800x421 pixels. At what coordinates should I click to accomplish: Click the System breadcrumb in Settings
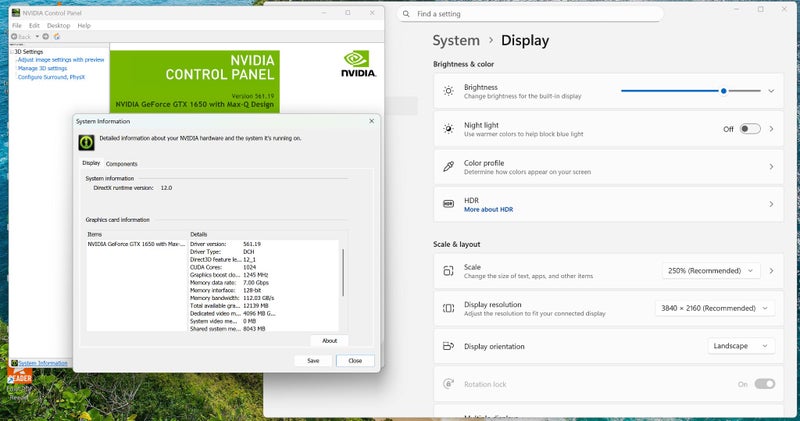(x=456, y=40)
